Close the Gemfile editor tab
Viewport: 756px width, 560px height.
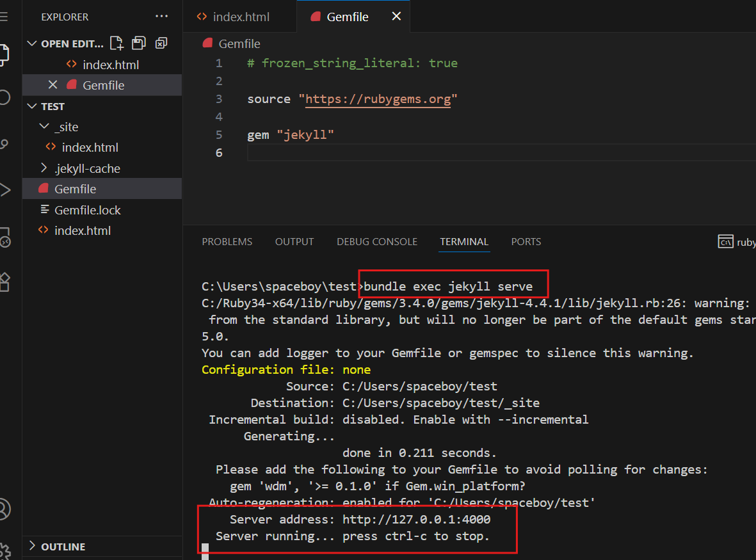click(396, 17)
